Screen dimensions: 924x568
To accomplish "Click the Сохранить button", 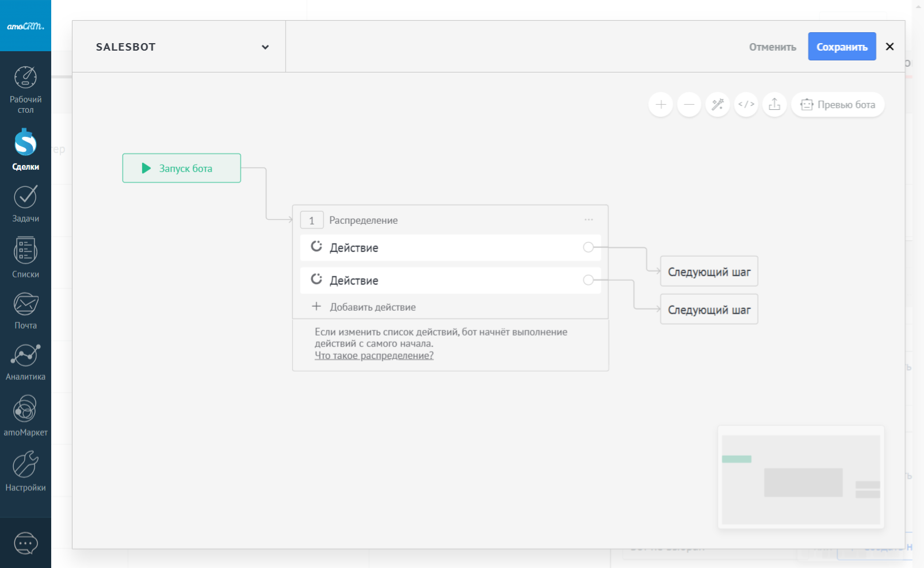I will (x=842, y=47).
